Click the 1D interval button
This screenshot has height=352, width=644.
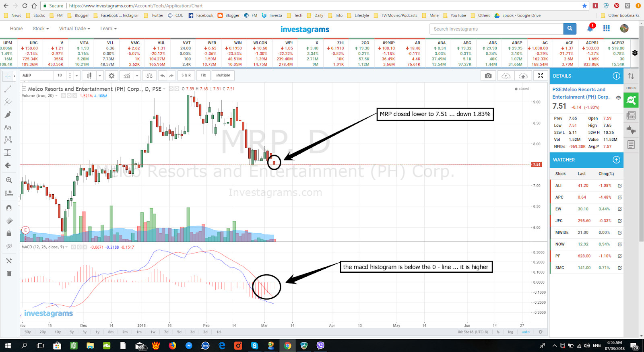[x=60, y=76]
